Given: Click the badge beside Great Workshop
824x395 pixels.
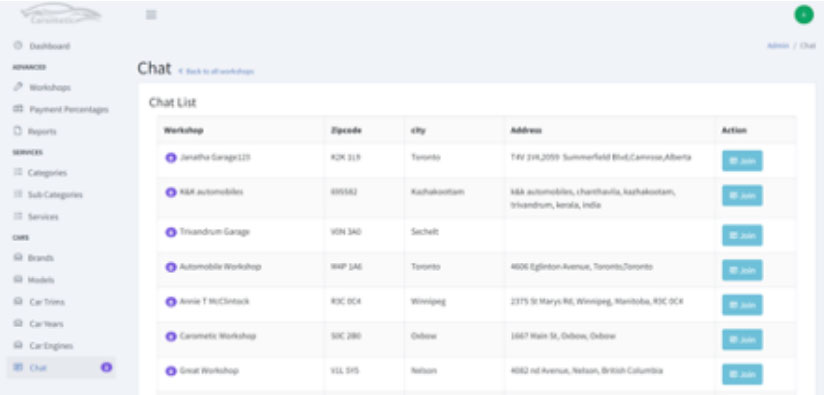Looking at the screenshot, I should (171, 371).
